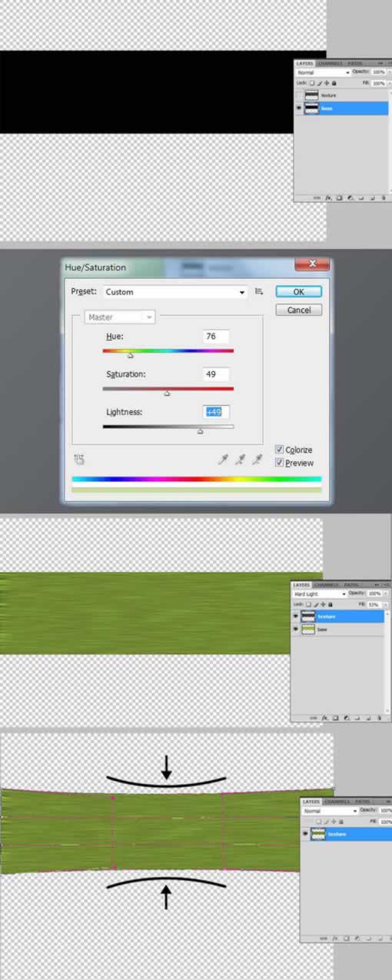Select the subtract-from-sample eyedropper
The image size is (392, 980).
(257, 459)
